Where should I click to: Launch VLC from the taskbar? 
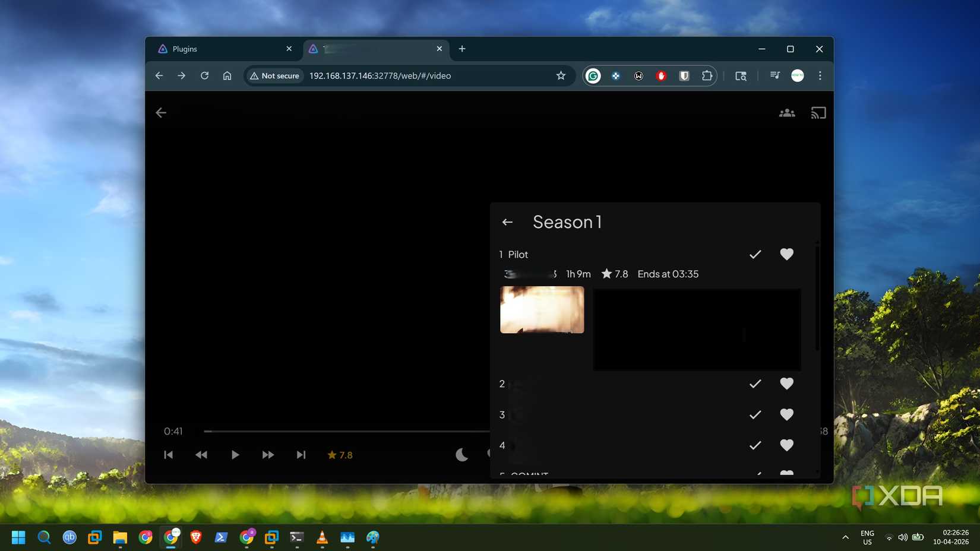coord(322,537)
